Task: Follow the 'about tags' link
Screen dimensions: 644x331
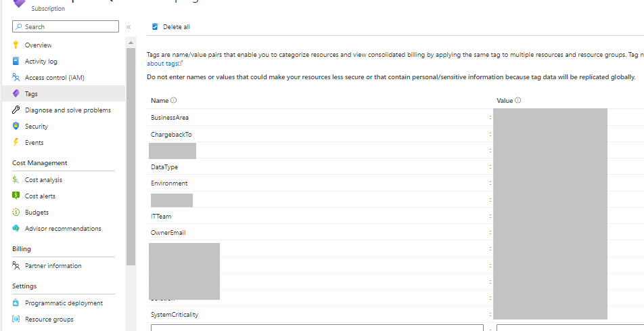Action: pyautogui.click(x=162, y=64)
